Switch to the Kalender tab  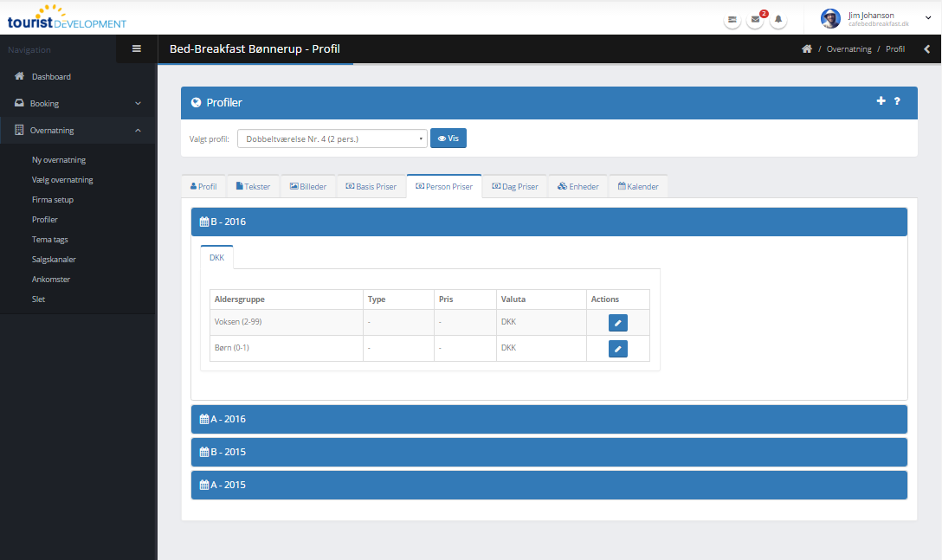[638, 186]
